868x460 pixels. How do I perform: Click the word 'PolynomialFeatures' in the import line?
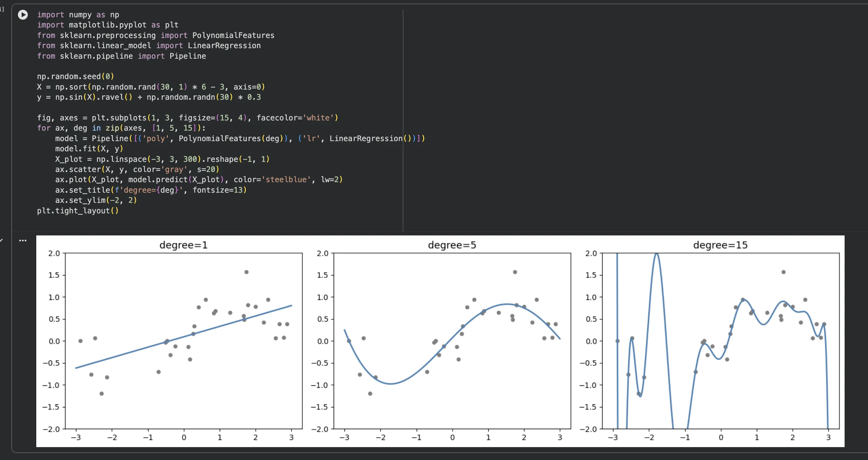tap(233, 35)
